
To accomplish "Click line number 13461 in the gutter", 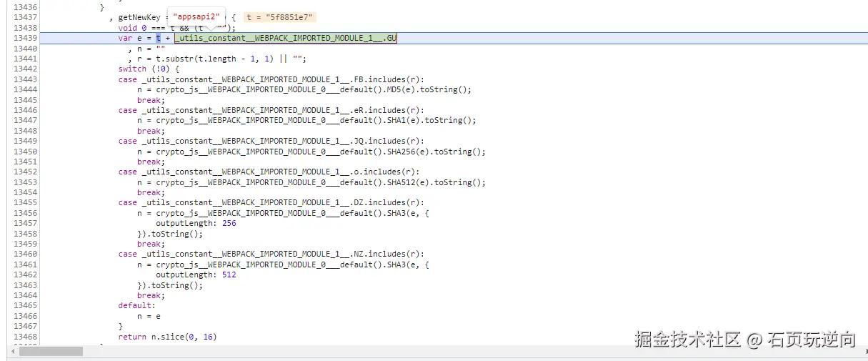I will [26, 264].
